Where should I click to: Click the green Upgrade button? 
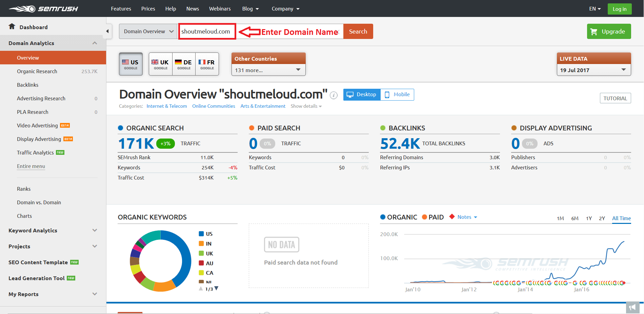click(x=609, y=32)
